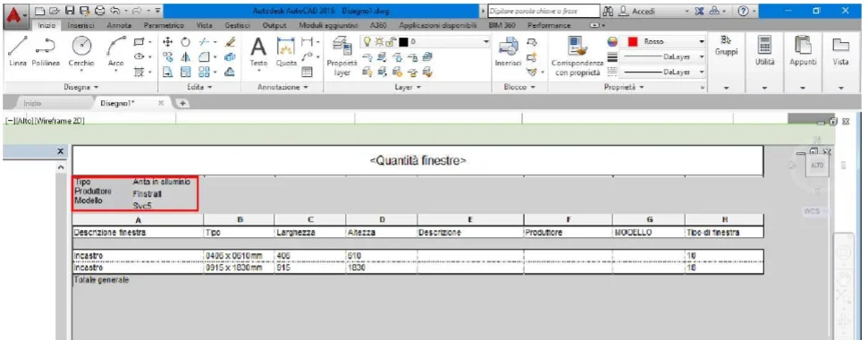Select the Arco arc tool
The height and width of the screenshot is (340, 868).
tap(115, 53)
